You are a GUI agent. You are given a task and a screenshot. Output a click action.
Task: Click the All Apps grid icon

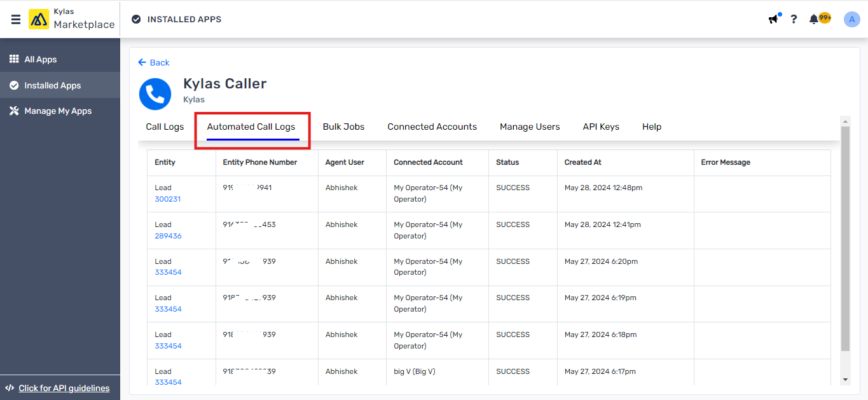point(14,59)
